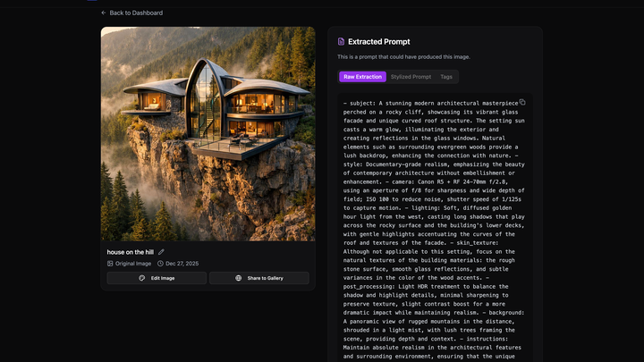Click the Extracted Prompt heading
The image size is (644, 362).
[378, 41]
